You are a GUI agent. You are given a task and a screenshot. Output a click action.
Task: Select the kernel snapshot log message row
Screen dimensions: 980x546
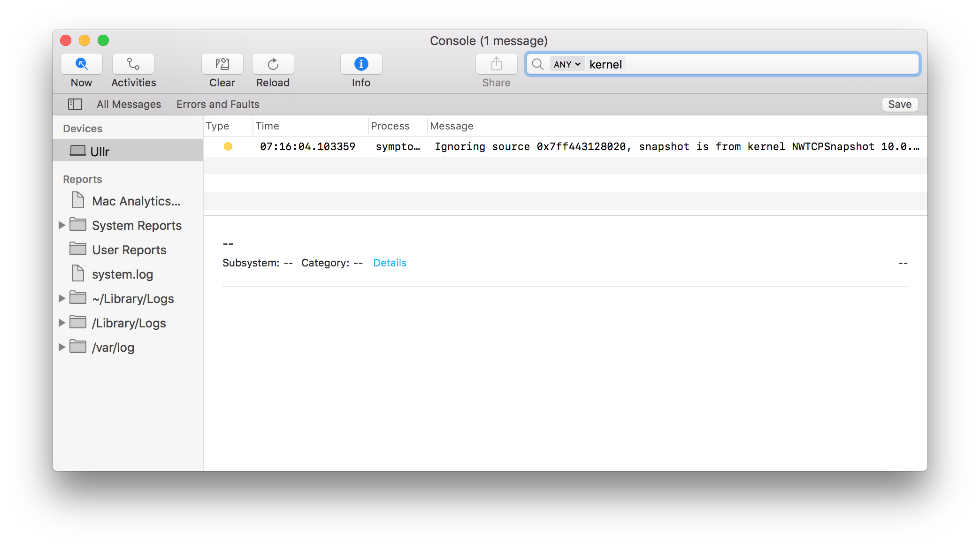[x=563, y=146]
